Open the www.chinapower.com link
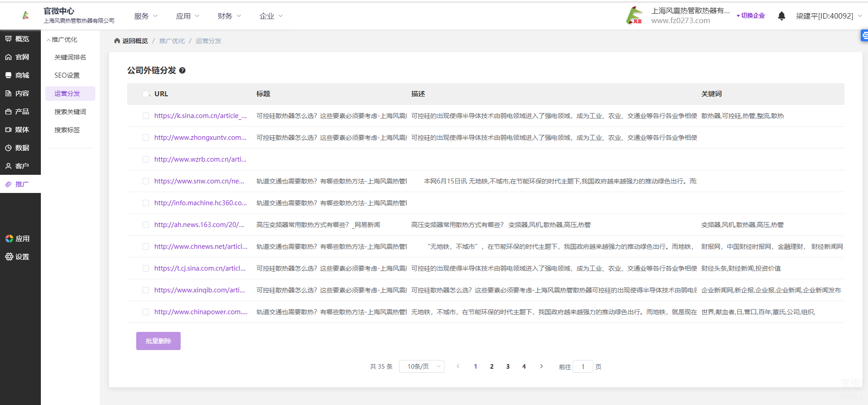868x405 pixels. (201, 312)
